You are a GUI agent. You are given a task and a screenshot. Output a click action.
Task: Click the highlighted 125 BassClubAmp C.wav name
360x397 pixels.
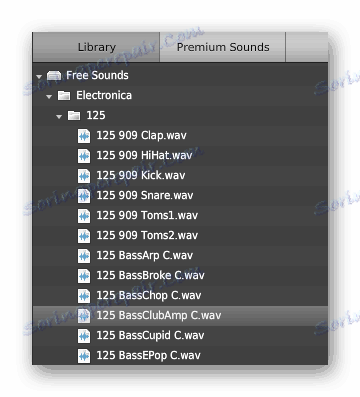tap(159, 316)
